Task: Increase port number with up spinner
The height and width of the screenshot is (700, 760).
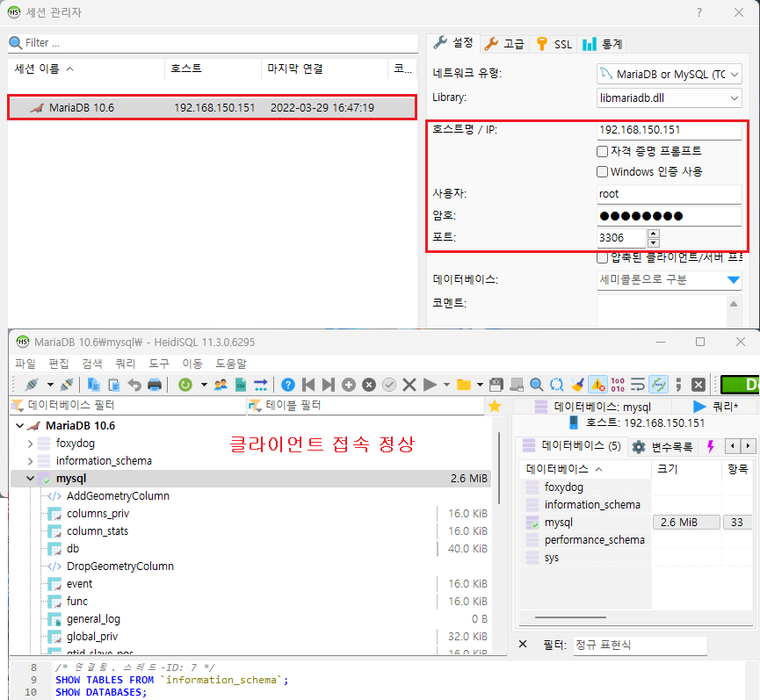Action: pos(654,234)
